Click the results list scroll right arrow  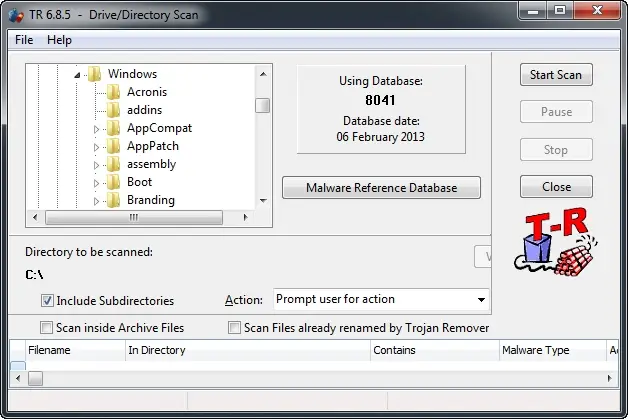click(610, 378)
